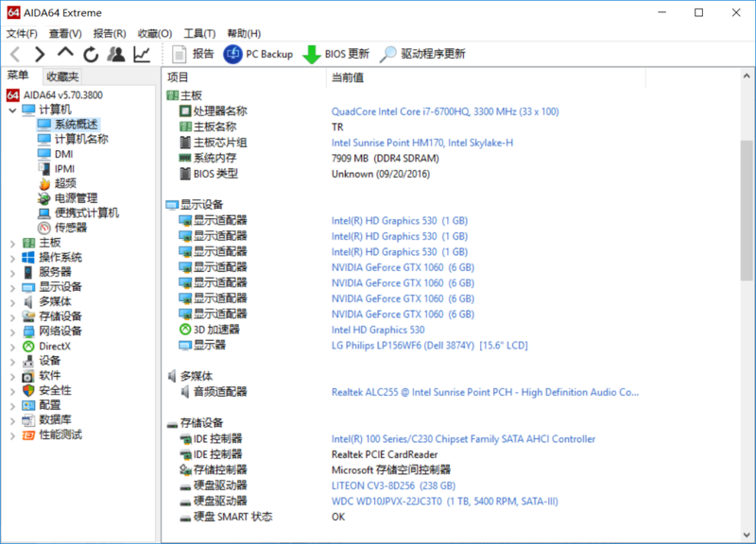Image resolution: width=756 pixels, height=544 pixels.
Task: Click the 报告 document icon in toolbar
Action: [179, 54]
